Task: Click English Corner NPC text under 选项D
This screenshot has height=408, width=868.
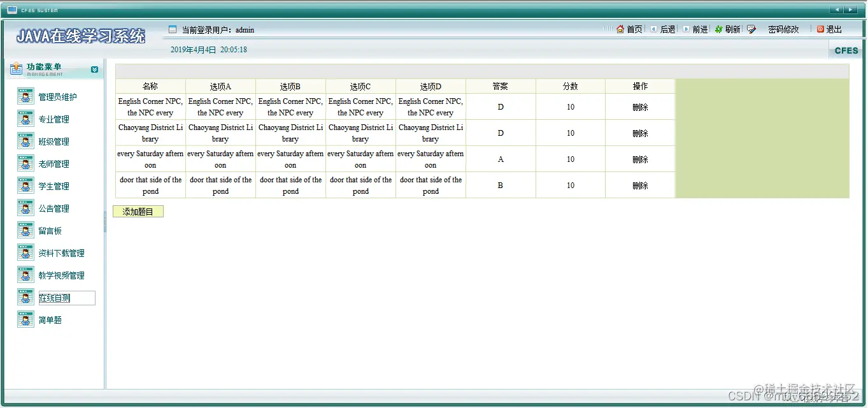Action: [430, 107]
